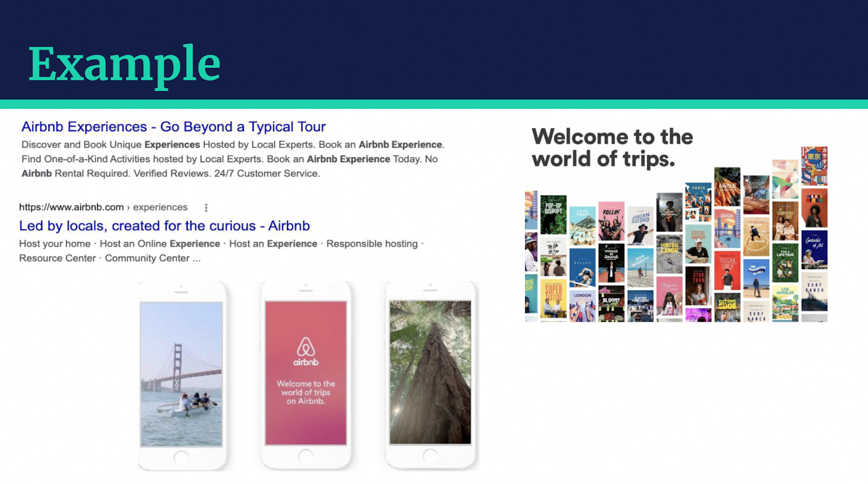This screenshot has height=484, width=868.
Task: Open the pink 'Rollin'' poster
Action: point(611,221)
